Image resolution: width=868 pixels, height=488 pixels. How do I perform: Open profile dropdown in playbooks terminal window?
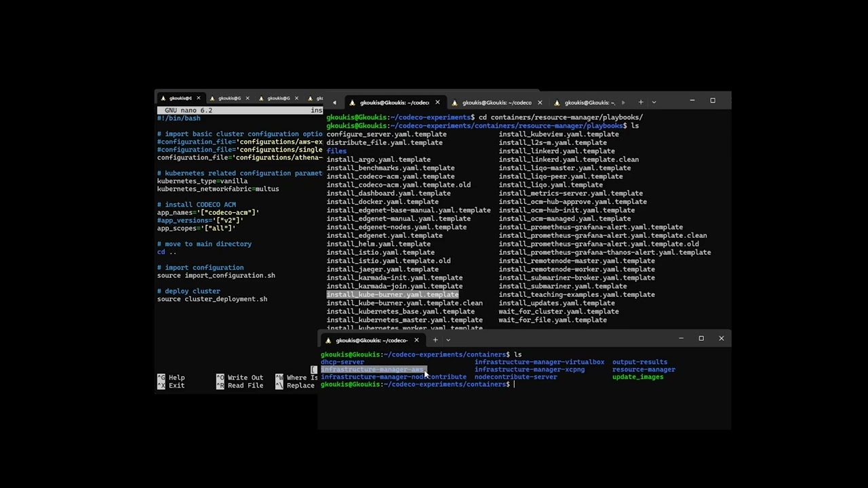coord(654,102)
